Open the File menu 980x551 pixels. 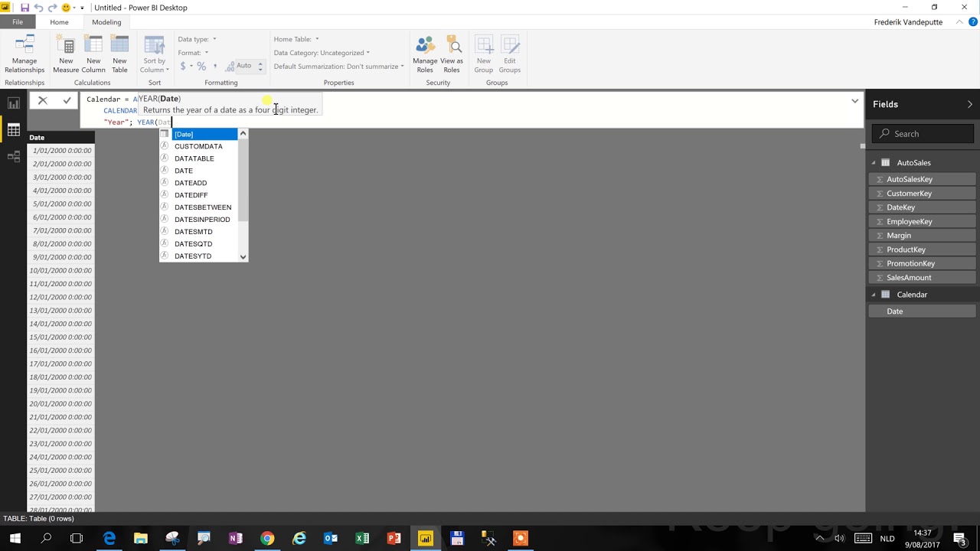point(17,22)
